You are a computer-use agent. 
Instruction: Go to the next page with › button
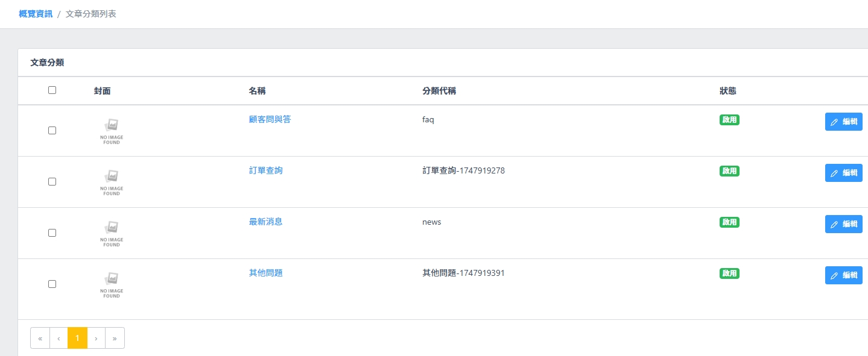[97, 338]
